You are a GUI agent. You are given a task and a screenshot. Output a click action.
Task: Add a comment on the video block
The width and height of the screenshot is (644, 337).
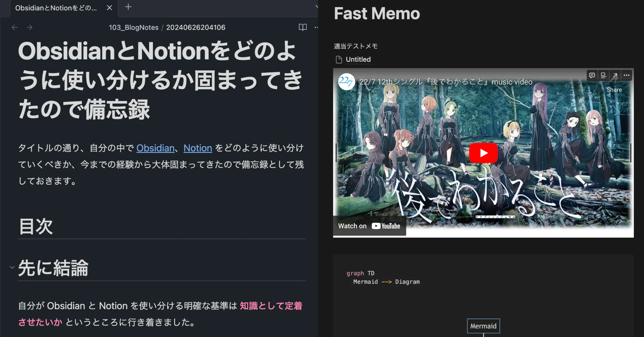592,76
